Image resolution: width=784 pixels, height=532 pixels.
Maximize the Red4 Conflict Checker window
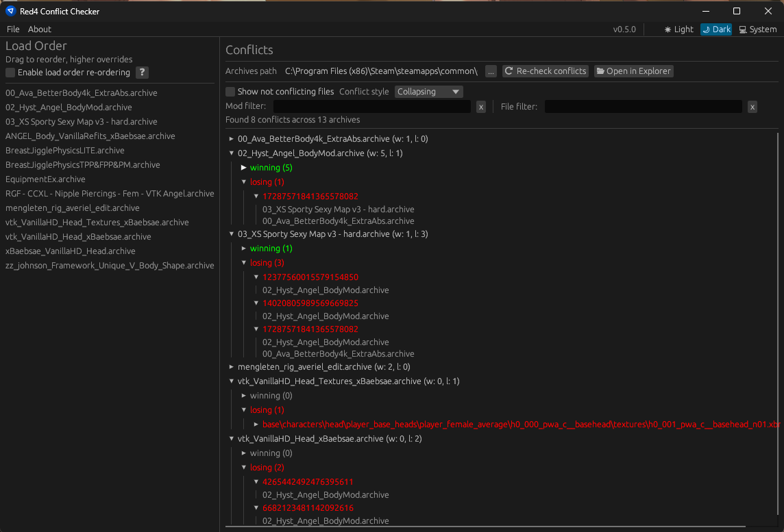click(x=737, y=11)
